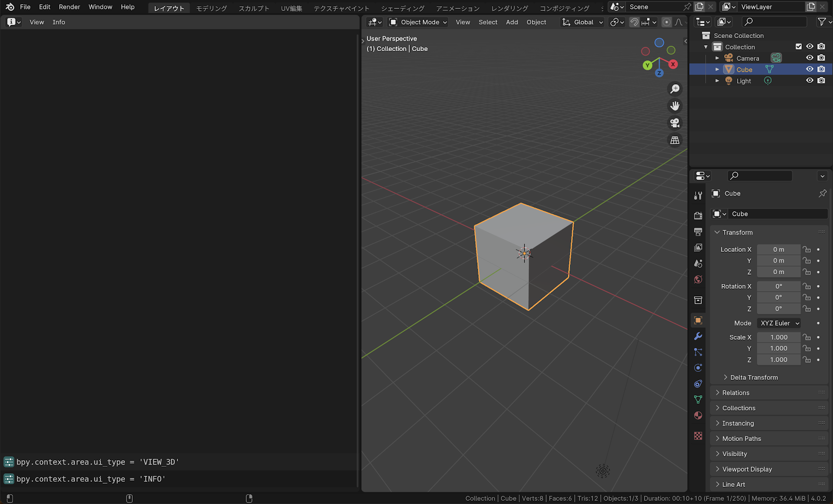Toggle camera view with the camera icon
The image size is (833, 504).
[675, 123]
